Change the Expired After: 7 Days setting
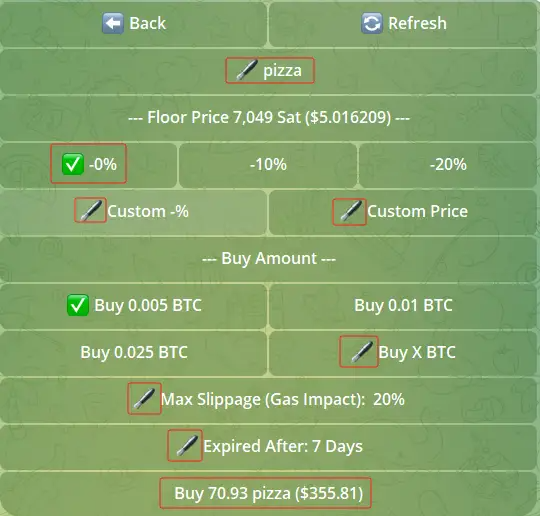540x516 pixels. pyautogui.click(x=269, y=447)
